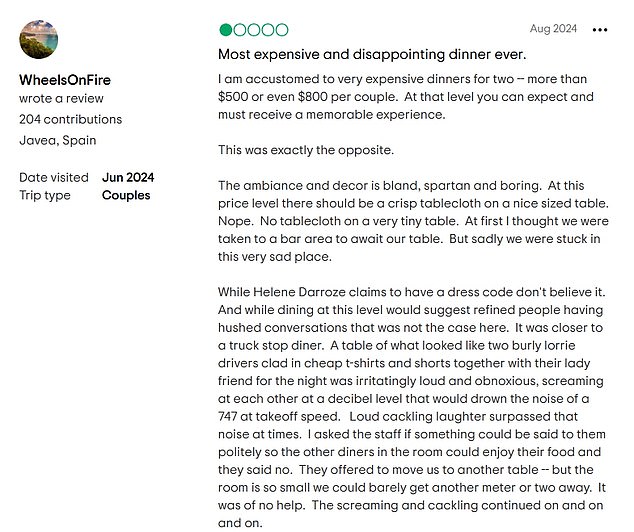Click the paragraph about ambiance and decor
The image size is (634, 532).
(x=413, y=221)
